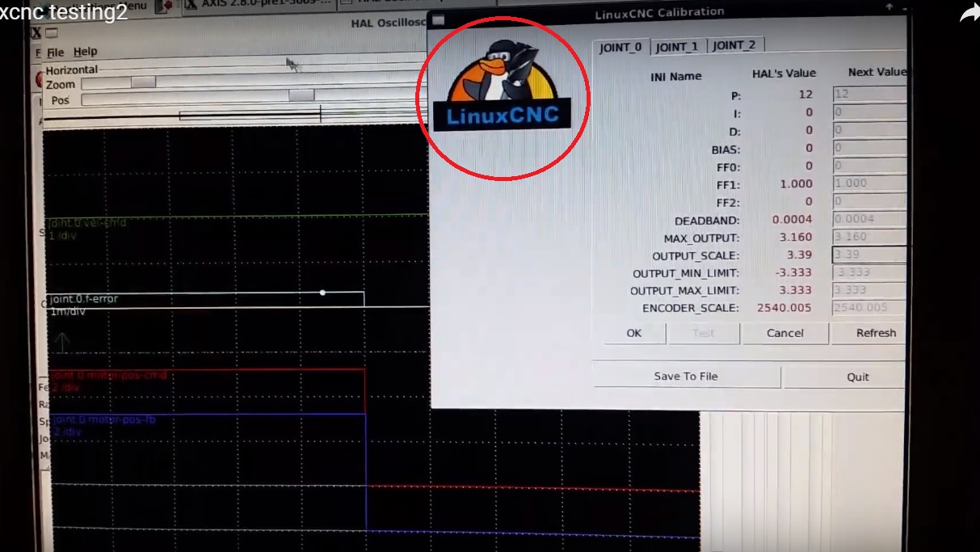
Task: Click the FF2 next value field
Action: point(869,201)
